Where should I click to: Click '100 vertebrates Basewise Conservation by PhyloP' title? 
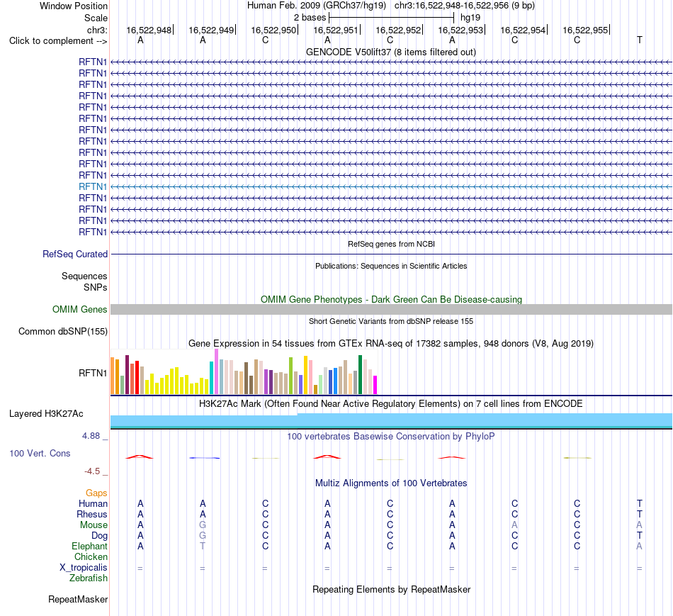(391, 437)
